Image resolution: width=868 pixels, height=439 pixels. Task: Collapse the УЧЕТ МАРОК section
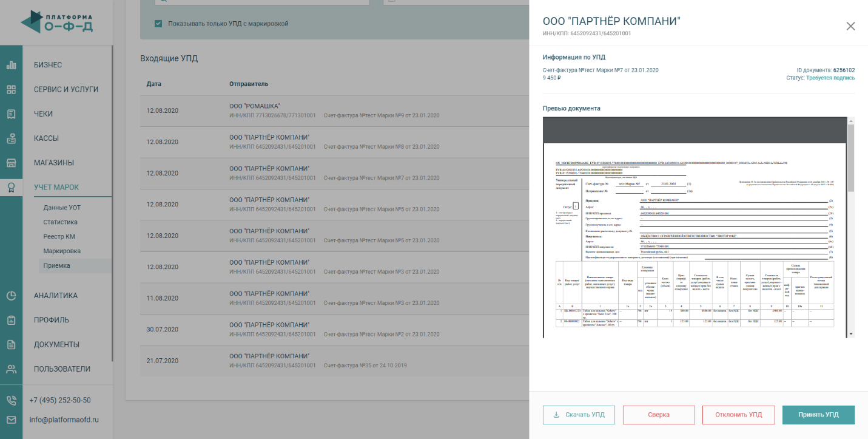[x=56, y=187]
